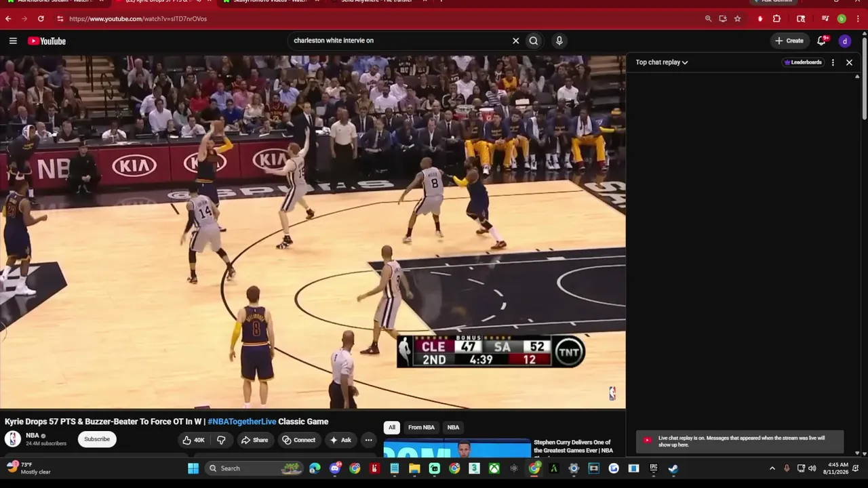Viewport: 868px width, 488px height.
Task: Open the Create menu button
Action: (789, 41)
